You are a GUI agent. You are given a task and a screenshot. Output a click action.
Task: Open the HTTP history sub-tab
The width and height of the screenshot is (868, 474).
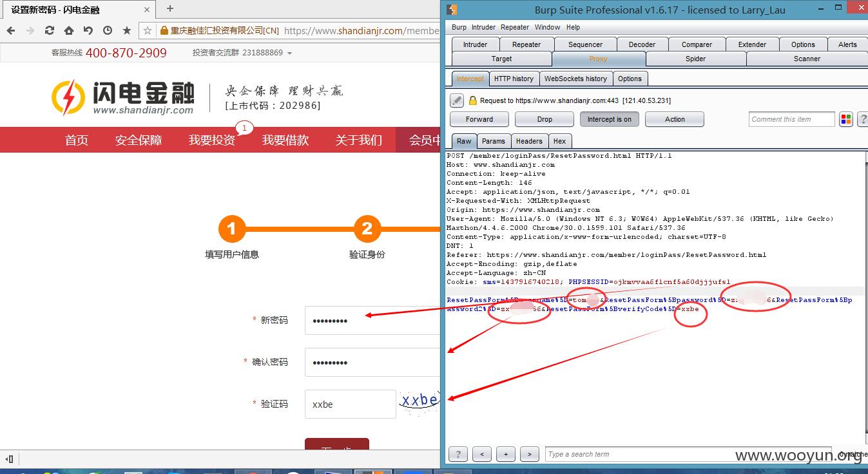click(514, 79)
